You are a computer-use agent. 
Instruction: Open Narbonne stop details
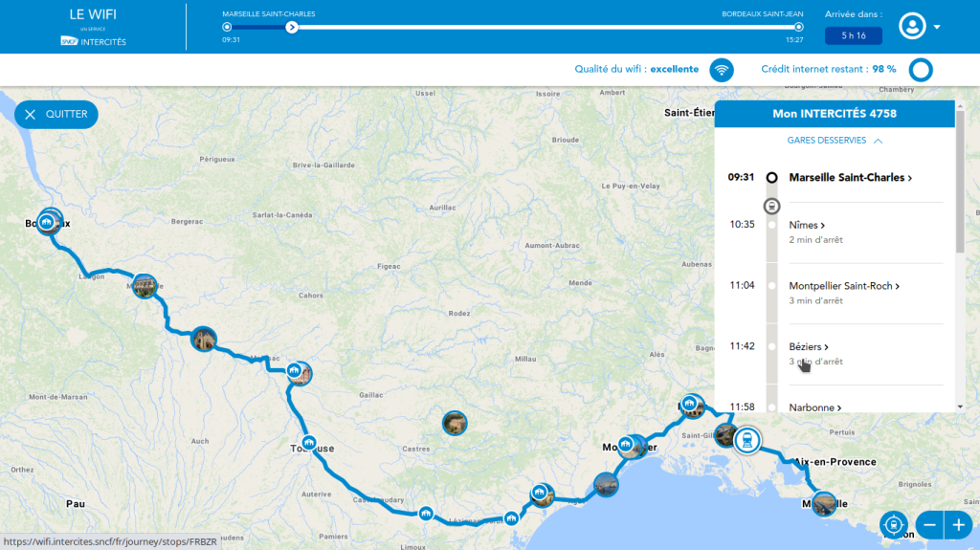coord(814,407)
